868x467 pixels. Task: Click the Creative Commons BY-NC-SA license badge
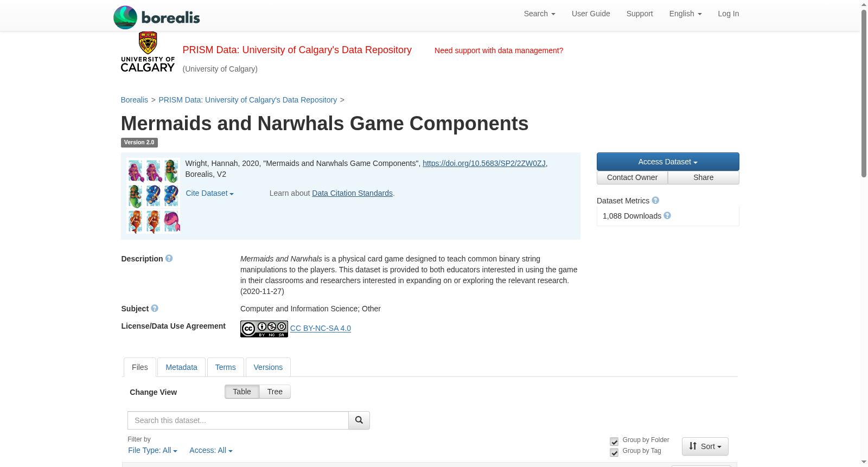coord(264,329)
